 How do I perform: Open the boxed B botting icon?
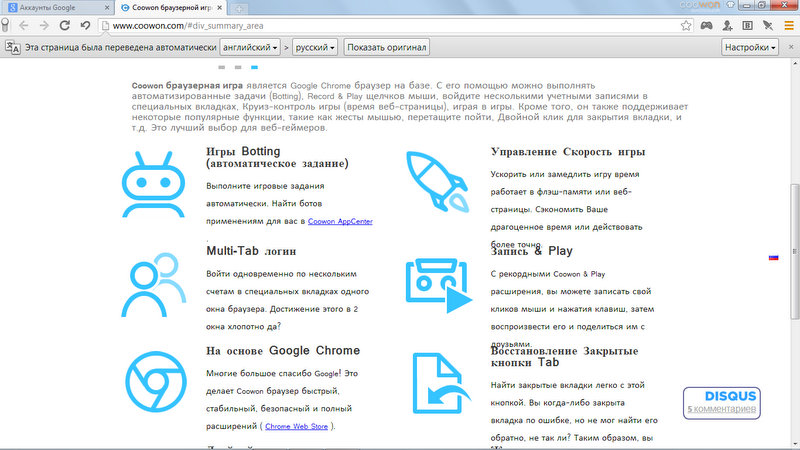pos(747,26)
